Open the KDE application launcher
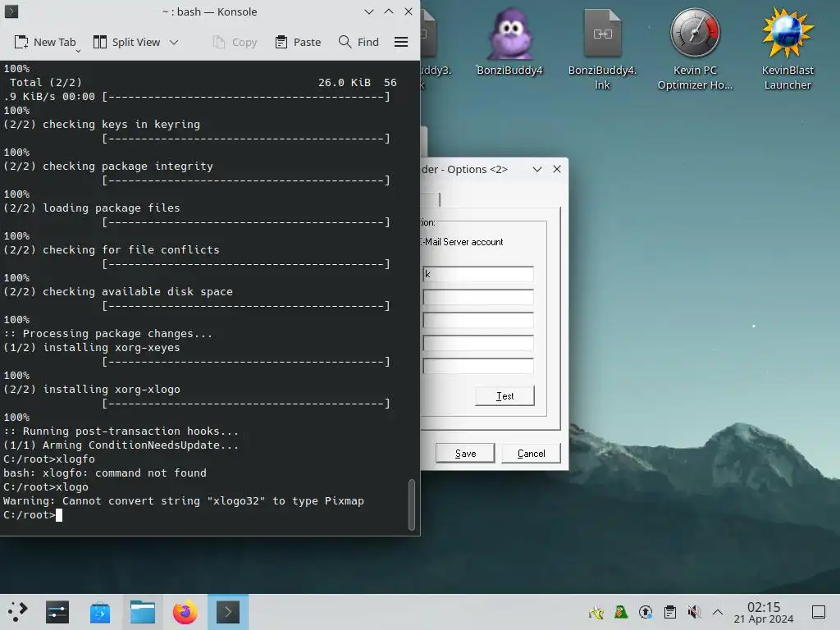Viewport: 840px width, 630px height. 18,612
